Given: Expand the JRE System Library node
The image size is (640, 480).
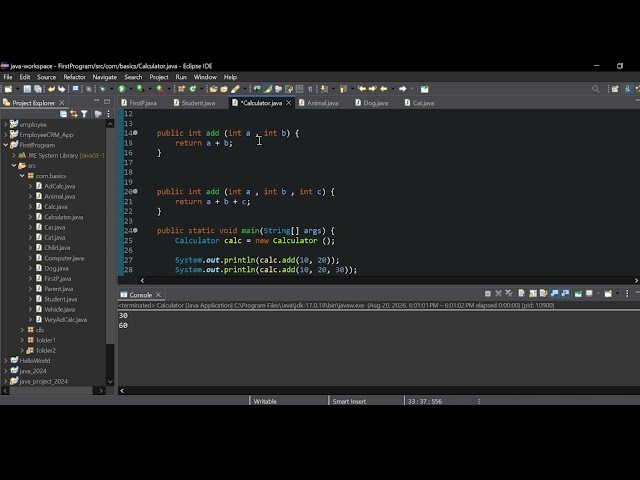Looking at the screenshot, I should [x=14, y=155].
